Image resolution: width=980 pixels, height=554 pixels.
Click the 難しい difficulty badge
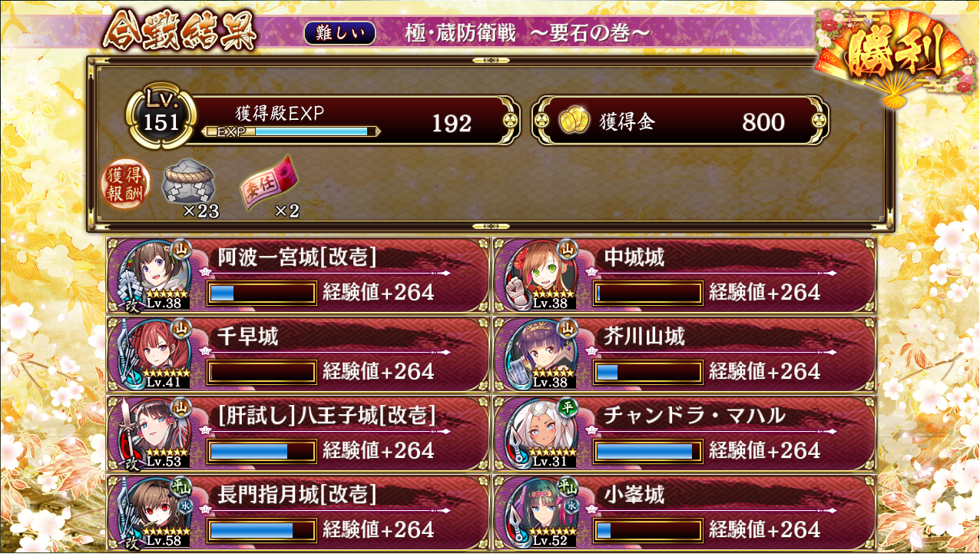[x=340, y=33]
